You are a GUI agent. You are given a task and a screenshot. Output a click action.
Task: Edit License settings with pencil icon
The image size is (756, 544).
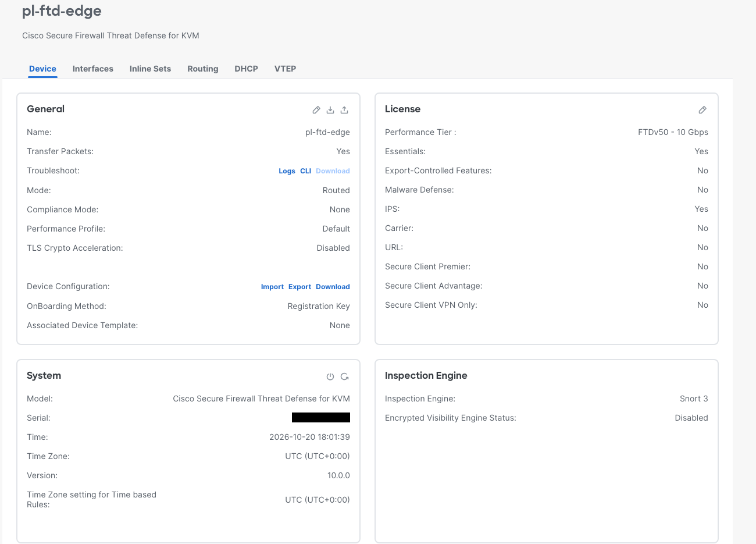702,110
